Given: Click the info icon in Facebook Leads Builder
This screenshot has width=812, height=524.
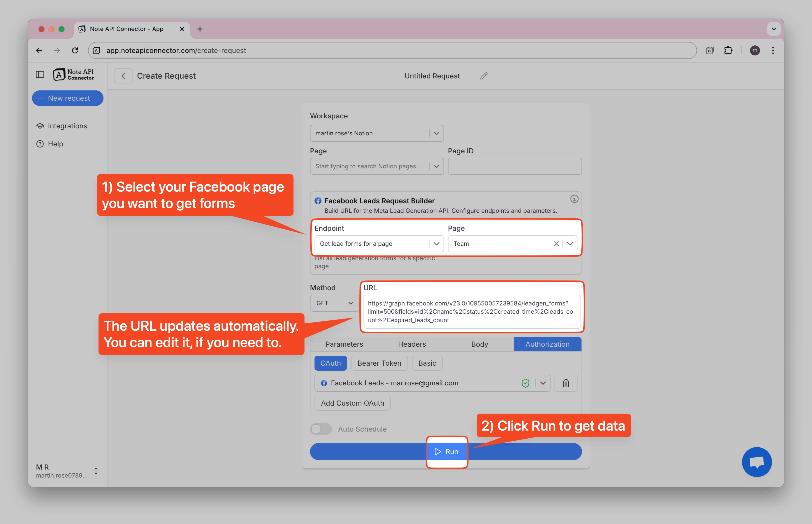Looking at the screenshot, I should coord(574,199).
